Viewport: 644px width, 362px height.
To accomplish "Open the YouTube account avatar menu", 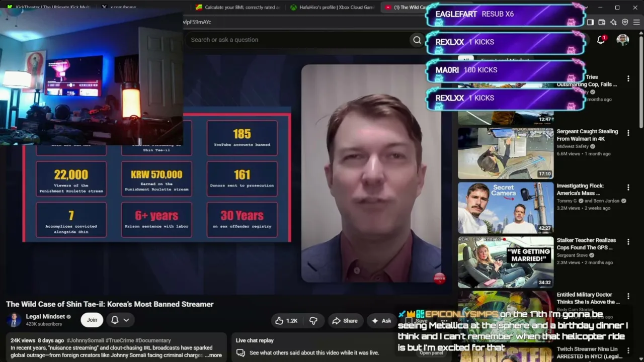I will pos(623,40).
